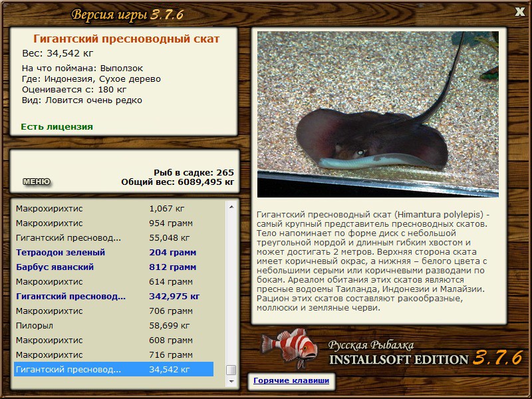Viewport: 532px width, 399px height.
Task: Select highlighted Гигантский пресновод... 34,542 кг row
Action: coord(114,369)
